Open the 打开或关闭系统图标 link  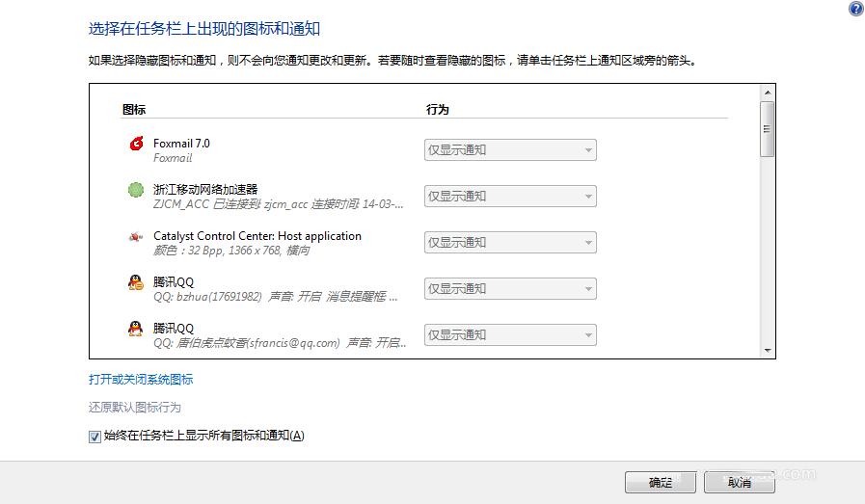(141, 380)
